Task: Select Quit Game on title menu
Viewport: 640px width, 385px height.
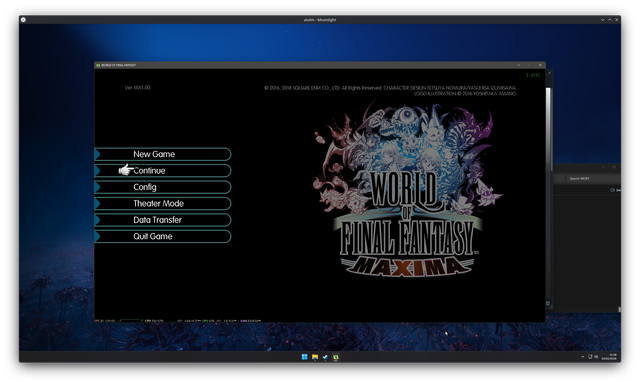Action: pyautogui.click(x=163, y=236)
